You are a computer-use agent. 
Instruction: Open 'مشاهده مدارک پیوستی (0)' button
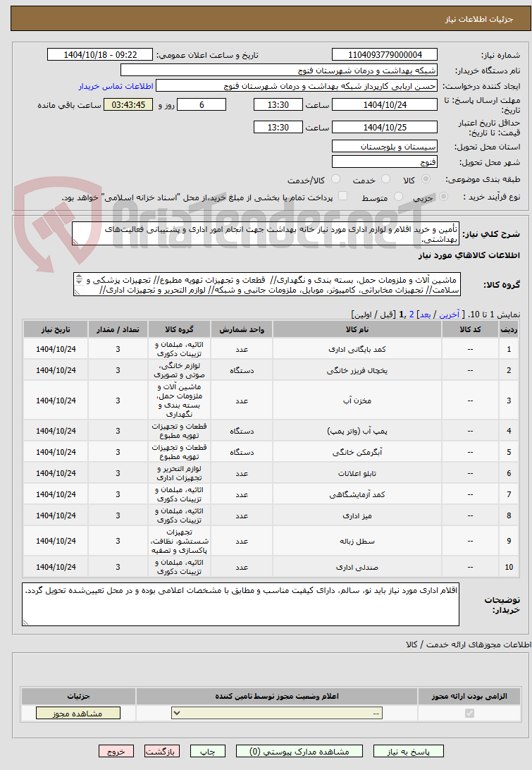coord(299,752)
